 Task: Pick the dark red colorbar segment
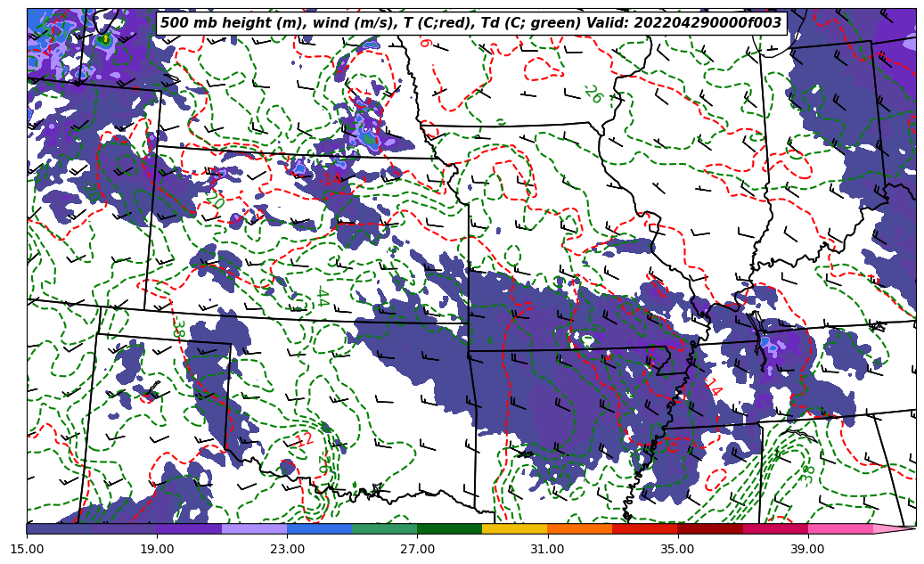pos(709,528)
